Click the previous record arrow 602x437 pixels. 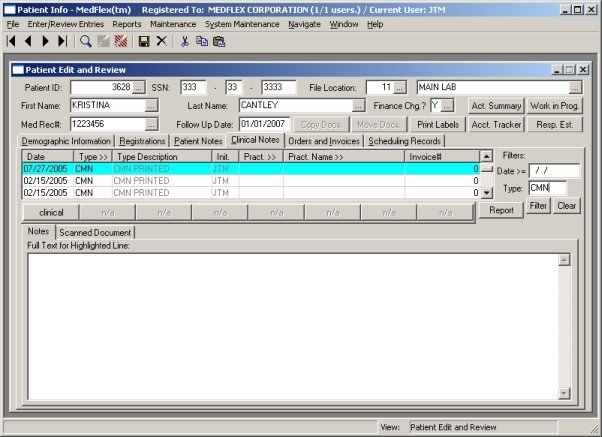point(28,42)
